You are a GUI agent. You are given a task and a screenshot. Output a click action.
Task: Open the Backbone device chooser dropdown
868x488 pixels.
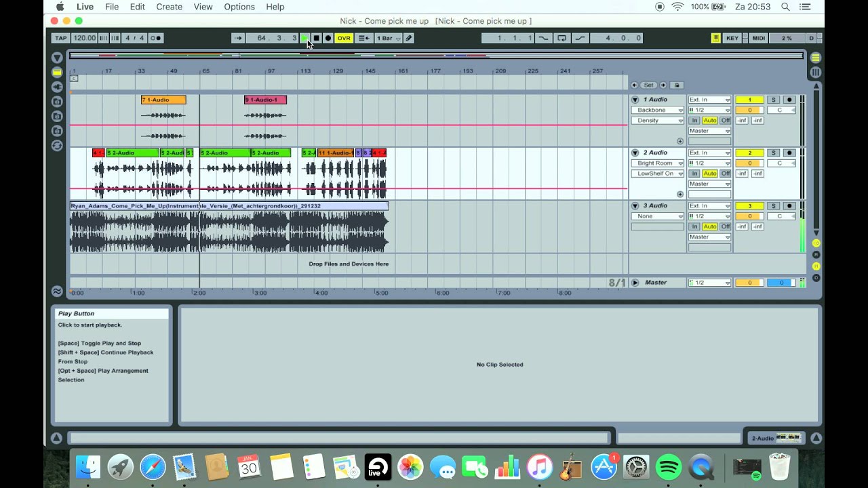click(x=658, y=110)
